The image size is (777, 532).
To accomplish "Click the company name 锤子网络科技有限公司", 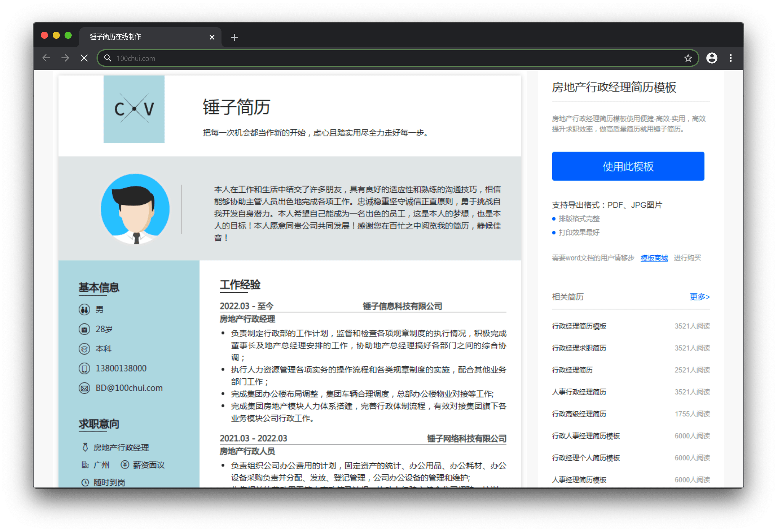I will (467, 438).
